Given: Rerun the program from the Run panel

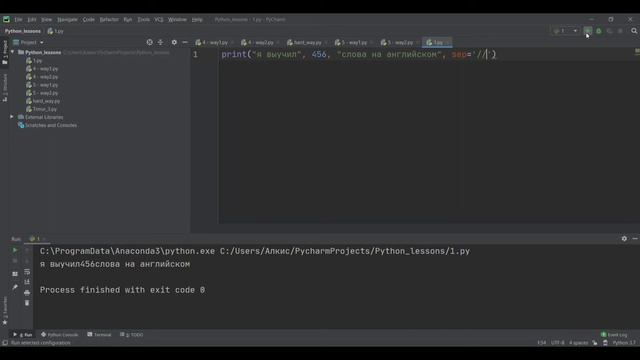Looking at the screenshot, I should coord(15,250).
